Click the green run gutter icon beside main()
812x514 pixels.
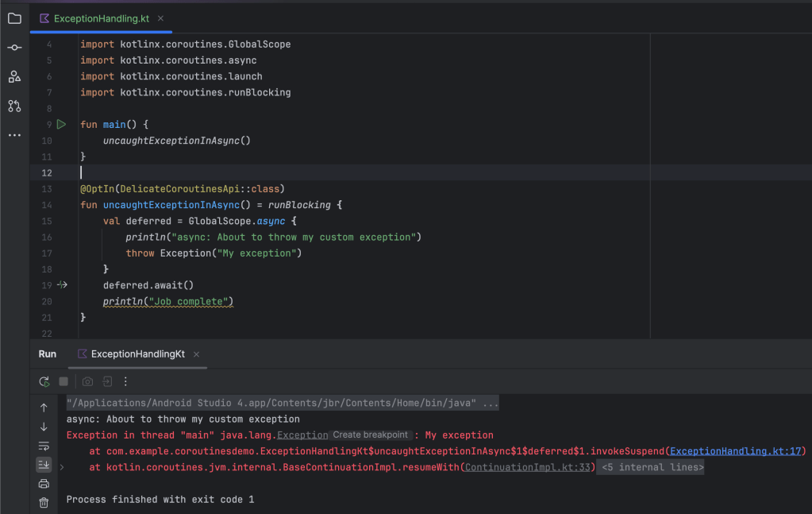62,125
